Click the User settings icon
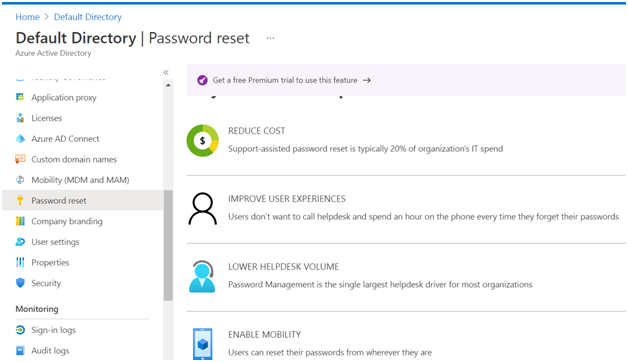 (20, 241)
